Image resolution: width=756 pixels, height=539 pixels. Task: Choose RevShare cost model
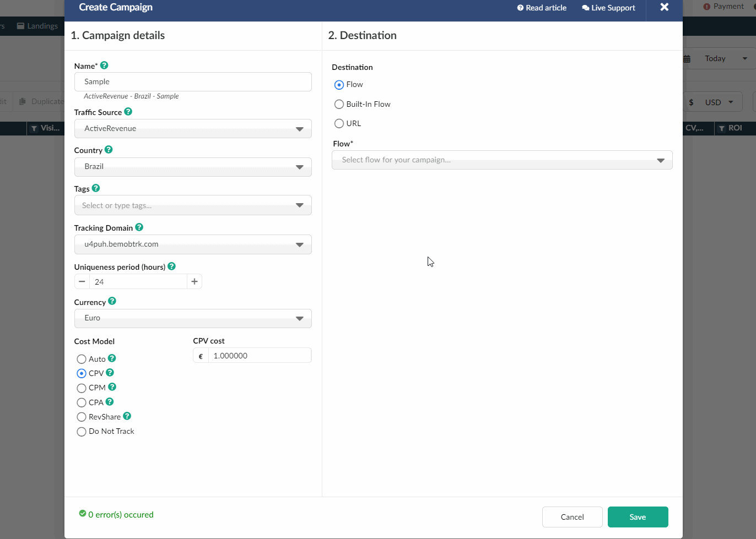coord(82,417)
